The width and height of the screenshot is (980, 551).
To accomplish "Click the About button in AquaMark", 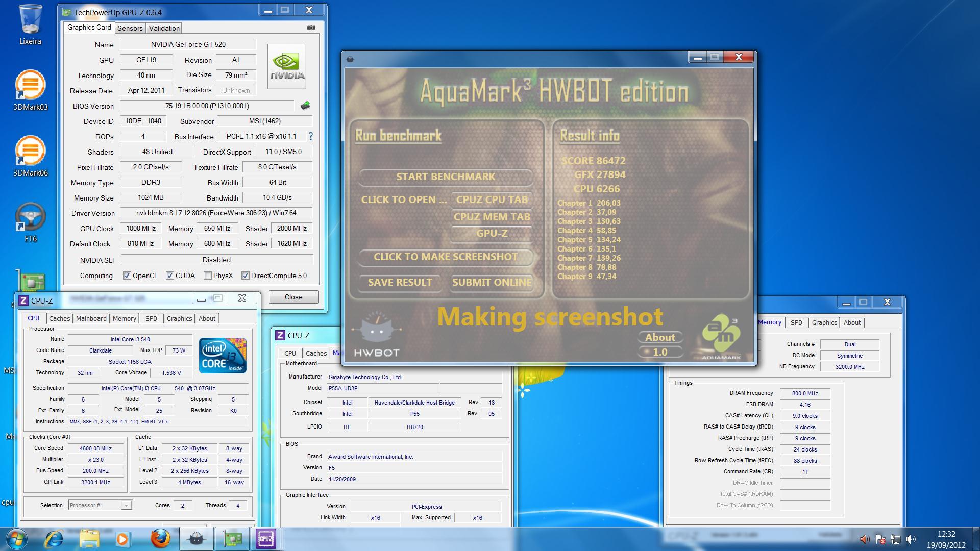I will coord(660,337).
